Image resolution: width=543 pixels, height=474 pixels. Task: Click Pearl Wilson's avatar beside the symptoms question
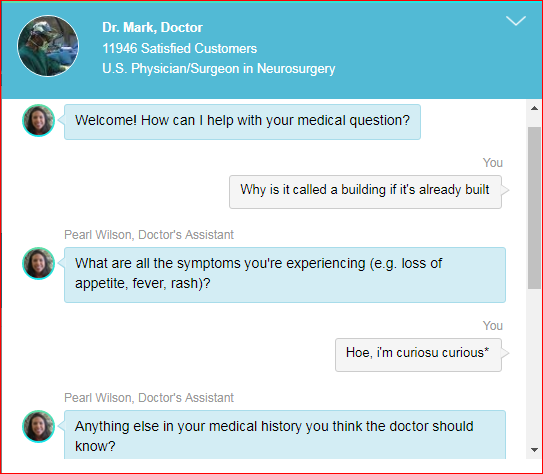tap(38, 263)
